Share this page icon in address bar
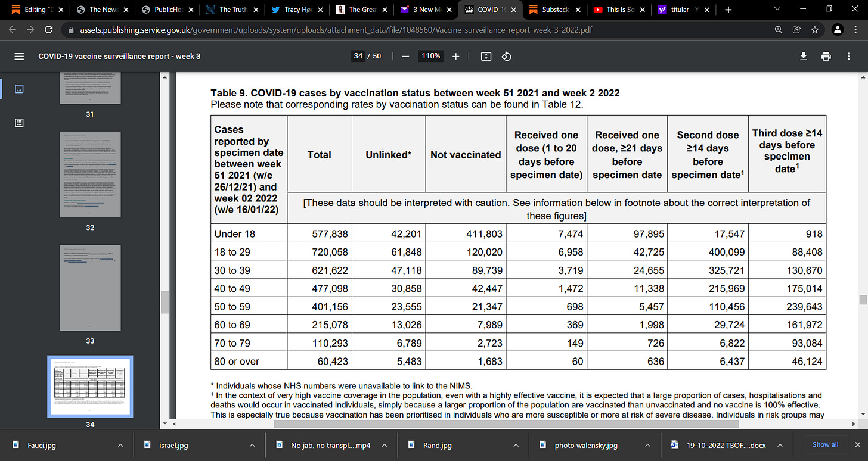This screenshot has width=868, height=461. [796, 29]
